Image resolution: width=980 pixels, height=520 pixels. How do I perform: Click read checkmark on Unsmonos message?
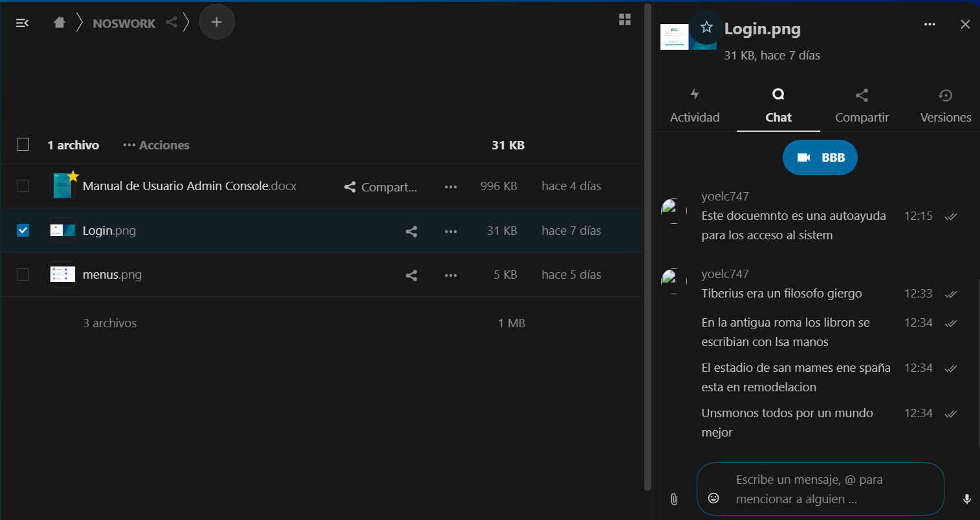click(x=950, y=414)
